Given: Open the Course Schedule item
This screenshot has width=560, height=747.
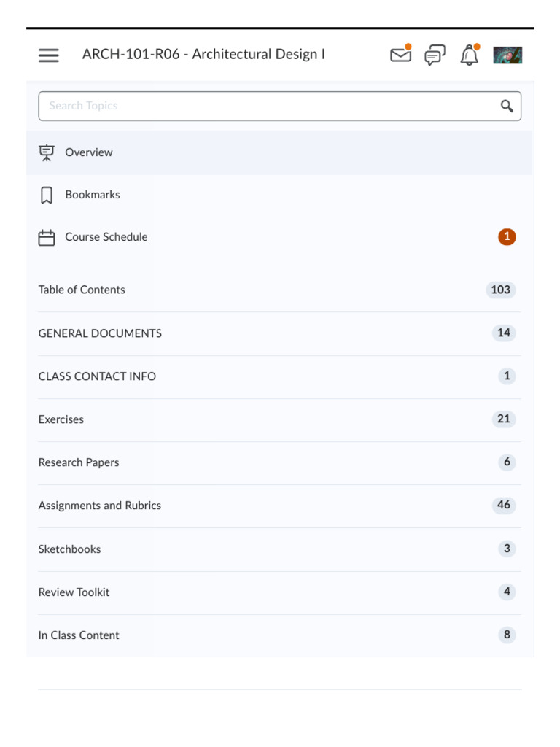Looking at the screenshot, I should 106,237.
